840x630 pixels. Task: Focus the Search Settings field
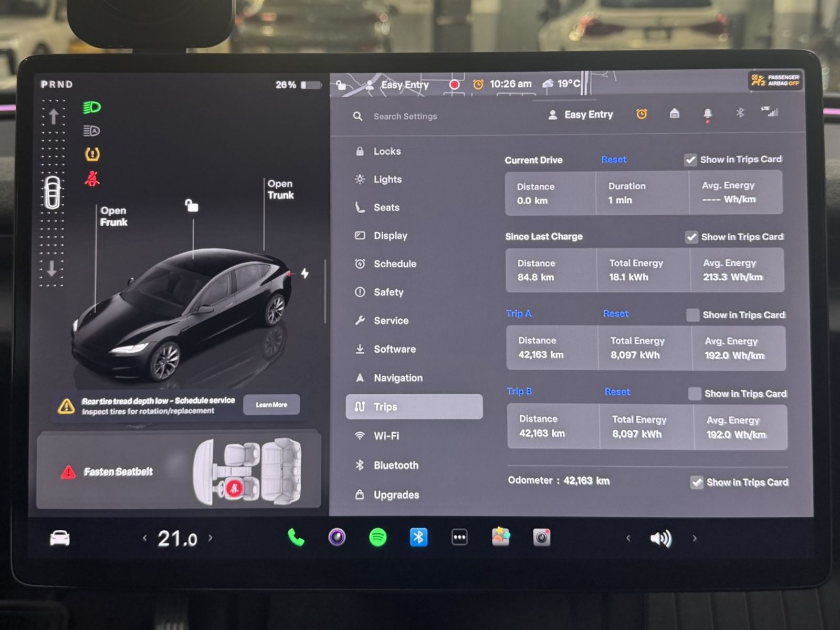tap(405, 117)
